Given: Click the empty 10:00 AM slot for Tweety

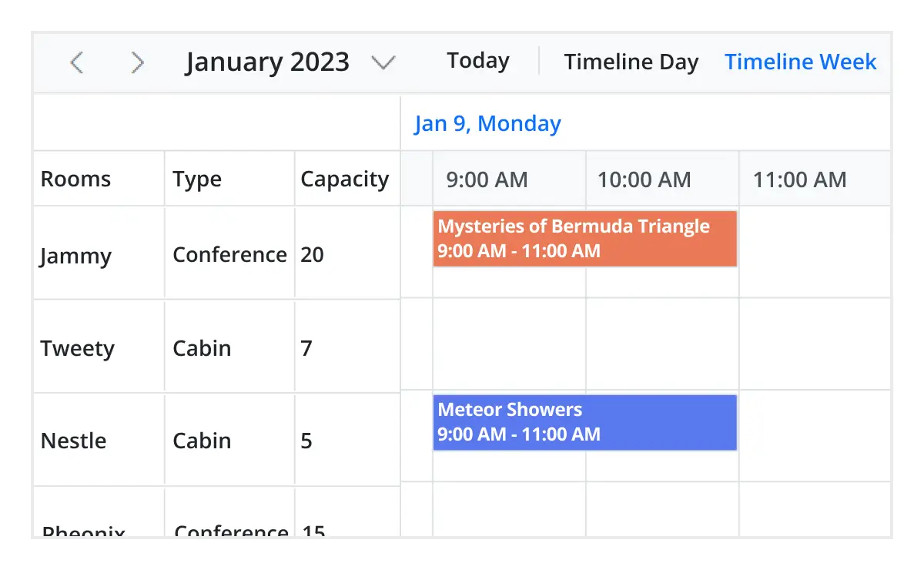Looking at the screenshot, I should [662, 348].
